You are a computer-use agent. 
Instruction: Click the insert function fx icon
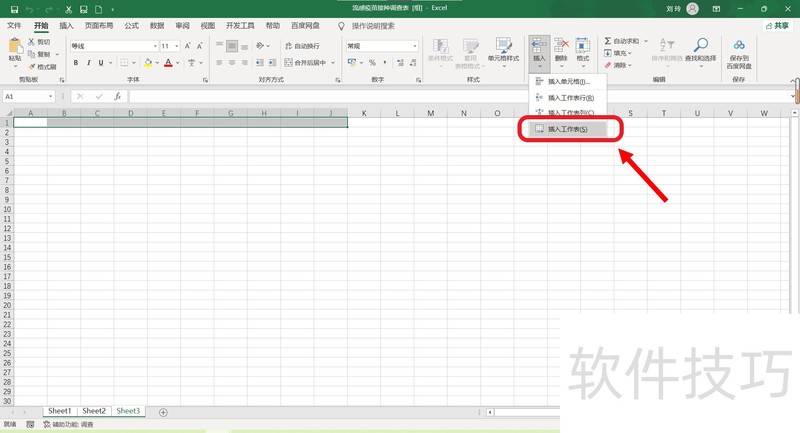pyautogui.click(x=117, y=97)
